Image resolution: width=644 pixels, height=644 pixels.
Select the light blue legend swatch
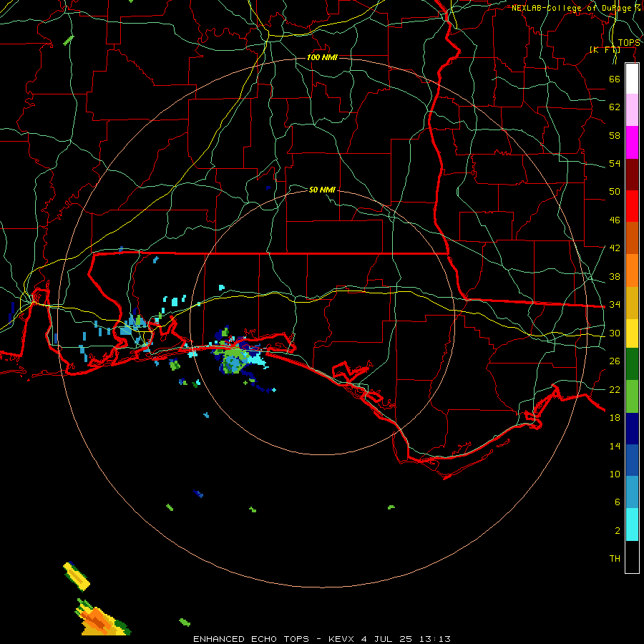632,492
